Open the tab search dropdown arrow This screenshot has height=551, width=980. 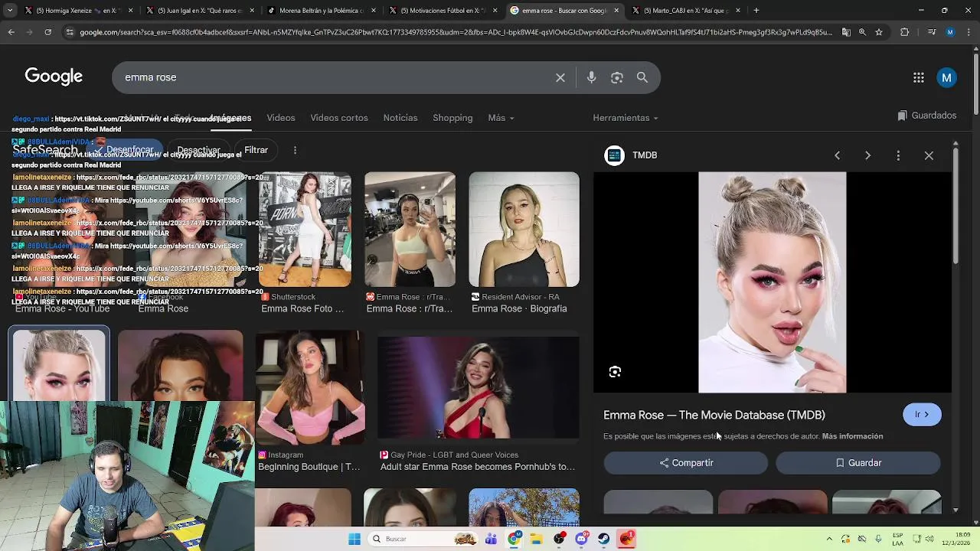(x=8, y=11)
